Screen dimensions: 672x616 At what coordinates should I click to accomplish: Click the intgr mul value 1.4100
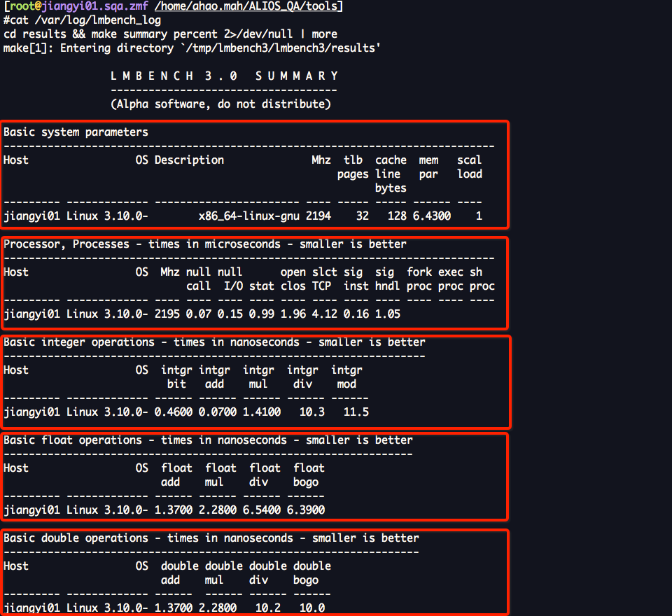point(261,412)
